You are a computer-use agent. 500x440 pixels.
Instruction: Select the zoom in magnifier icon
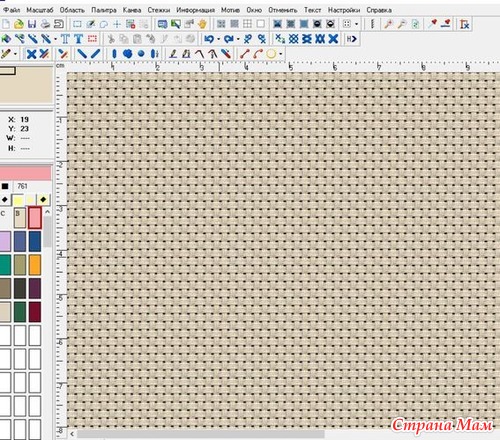coord(388,24)
